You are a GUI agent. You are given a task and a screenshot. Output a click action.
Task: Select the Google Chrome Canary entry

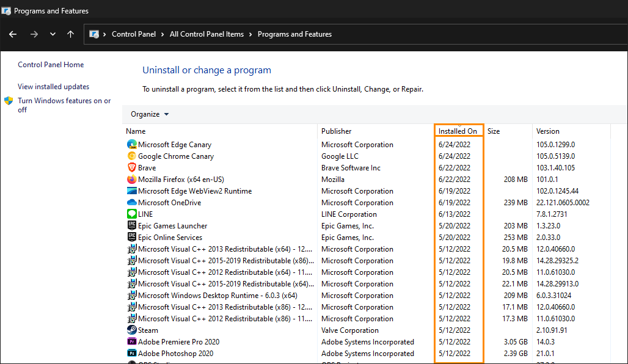click(176, 156)
